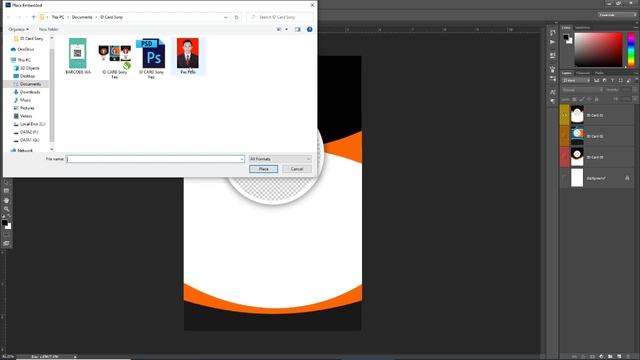
Task: Open the layer filter Kind dropdown
Action: [x=576, y=80]
